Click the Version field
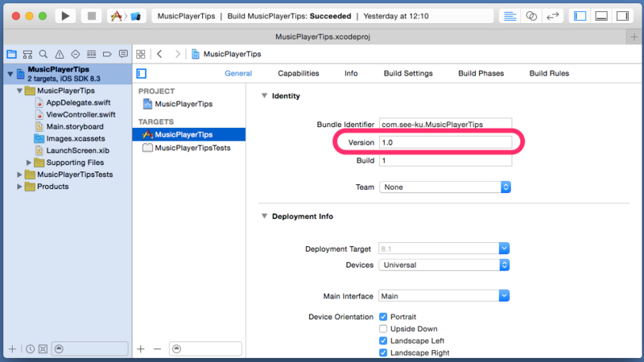Viewport: 644px width, 362px height. 445,142
